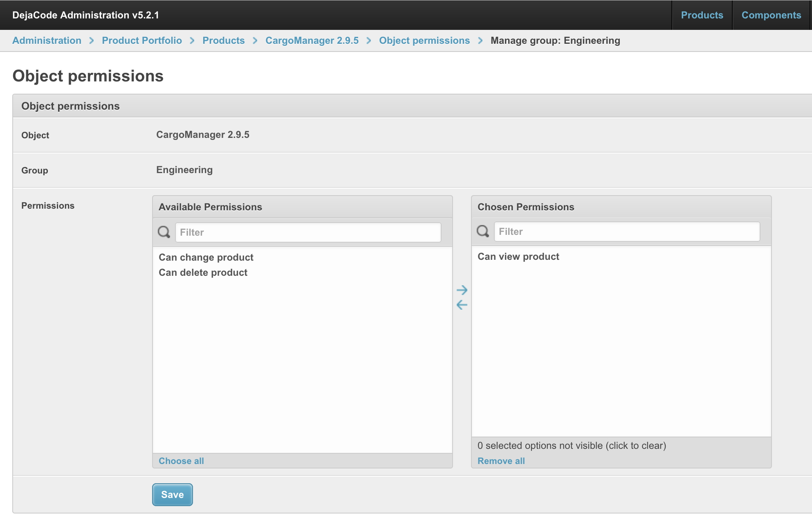This screenshot has height=518, width=812.
Task: Clear selected options not visible message
Action: coord(572,446)
